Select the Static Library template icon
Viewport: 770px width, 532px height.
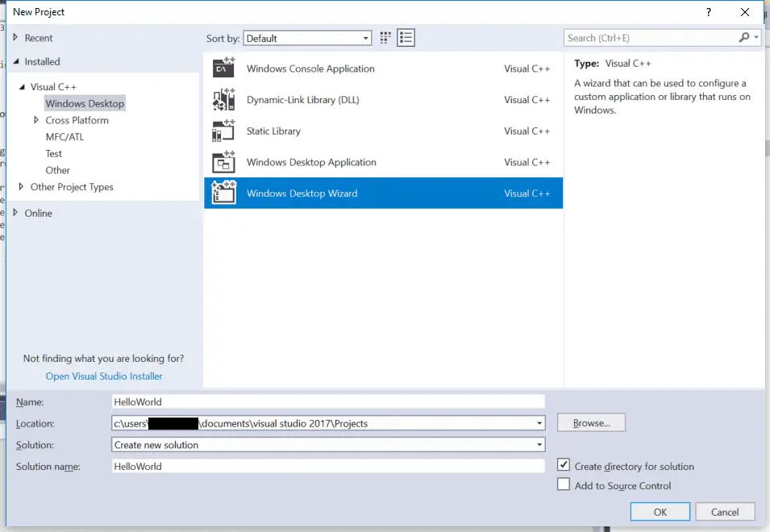tap(223, 131)
